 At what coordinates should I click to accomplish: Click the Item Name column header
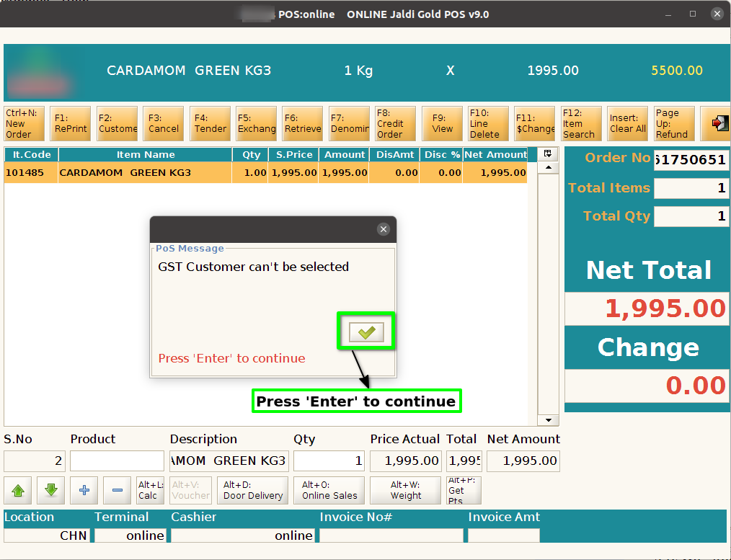[x=146, y=155]
